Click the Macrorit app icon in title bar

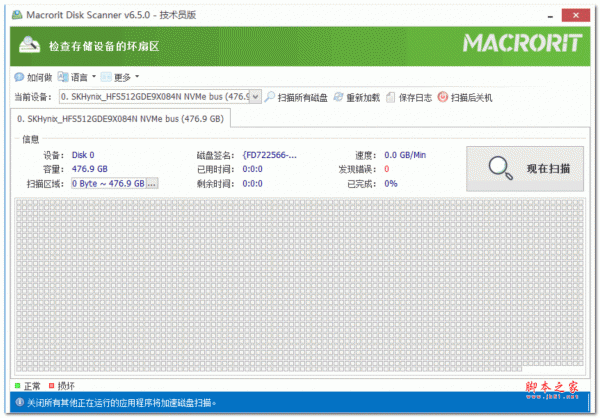tap(17, 15)
